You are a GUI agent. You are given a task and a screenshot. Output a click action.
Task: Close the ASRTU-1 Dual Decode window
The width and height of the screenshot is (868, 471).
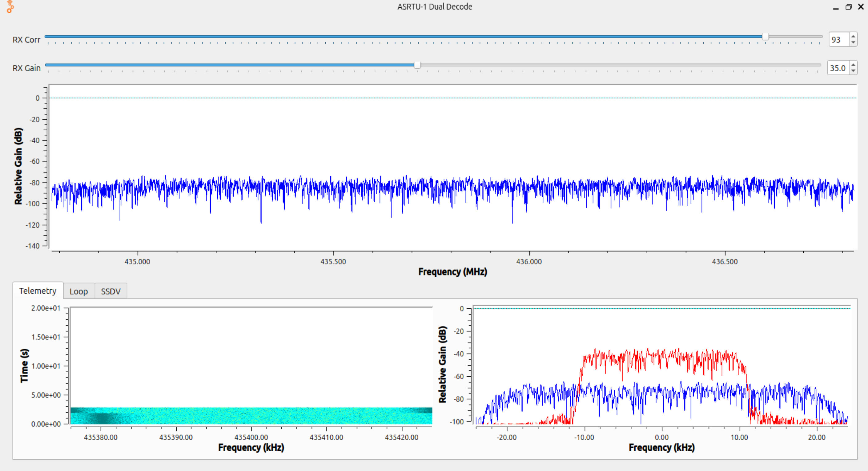(861, 7)
